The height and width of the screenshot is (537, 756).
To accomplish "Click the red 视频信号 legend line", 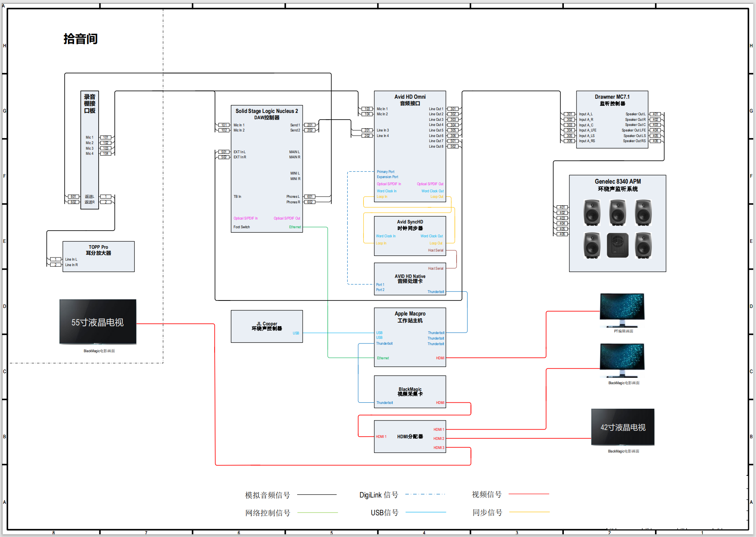I will pos(529,494).
